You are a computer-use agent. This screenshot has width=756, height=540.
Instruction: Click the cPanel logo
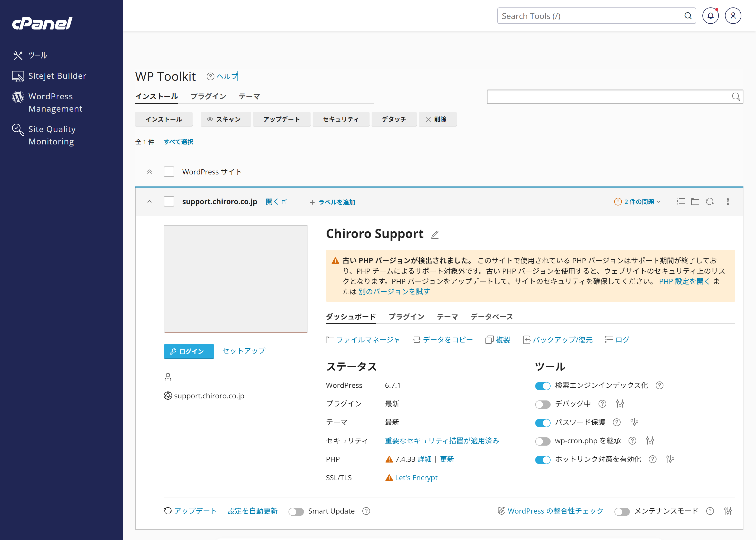[42, 23]
